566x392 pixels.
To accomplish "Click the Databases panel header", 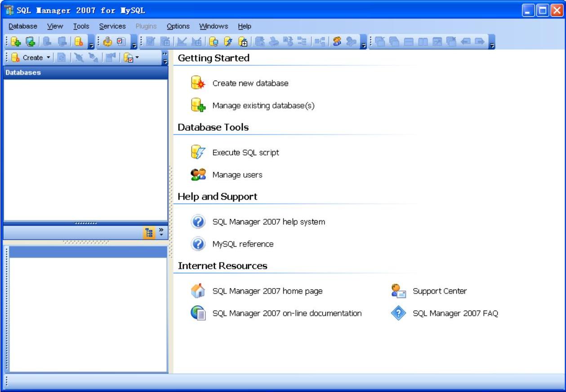I will pos(85,73).
